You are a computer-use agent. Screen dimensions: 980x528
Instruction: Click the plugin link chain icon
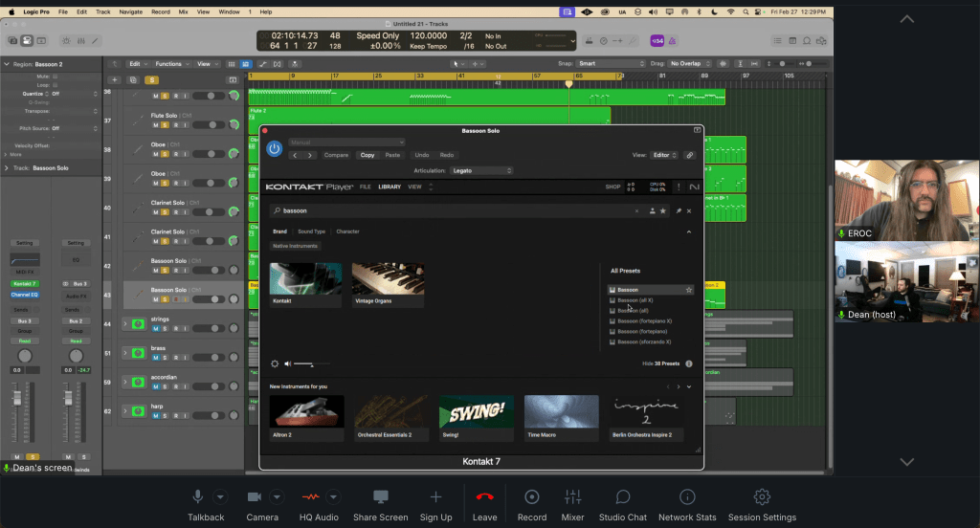pyautogui.click(x=689, y=155)
